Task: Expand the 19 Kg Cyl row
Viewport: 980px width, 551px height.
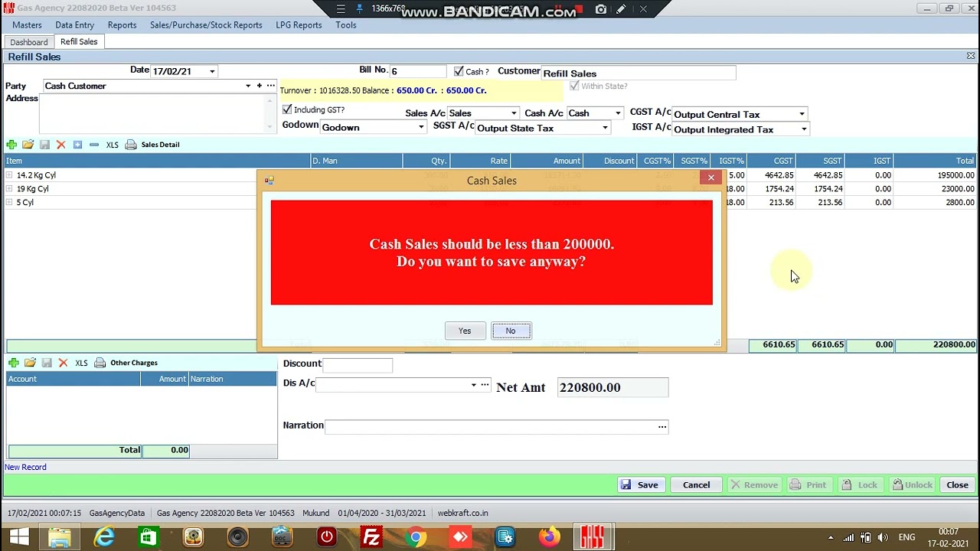Action: 9,189
